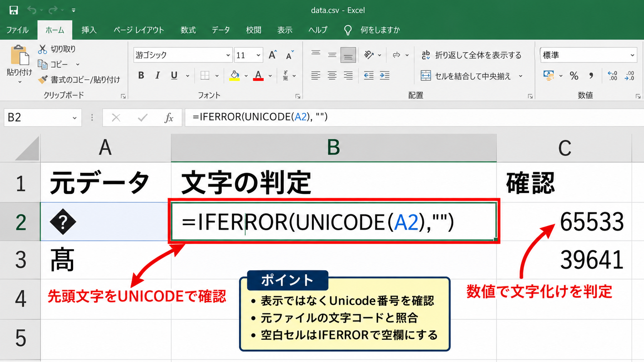This screenshot has height=362, width=644.
Task: Toggle italic formatting
Action: coord(158,75)
